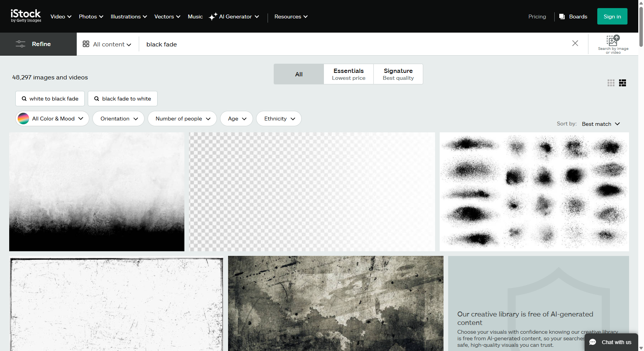Open the dark grunge concrete texture image
This screenshot has height=351, width=644.
[x=336, y=303]
